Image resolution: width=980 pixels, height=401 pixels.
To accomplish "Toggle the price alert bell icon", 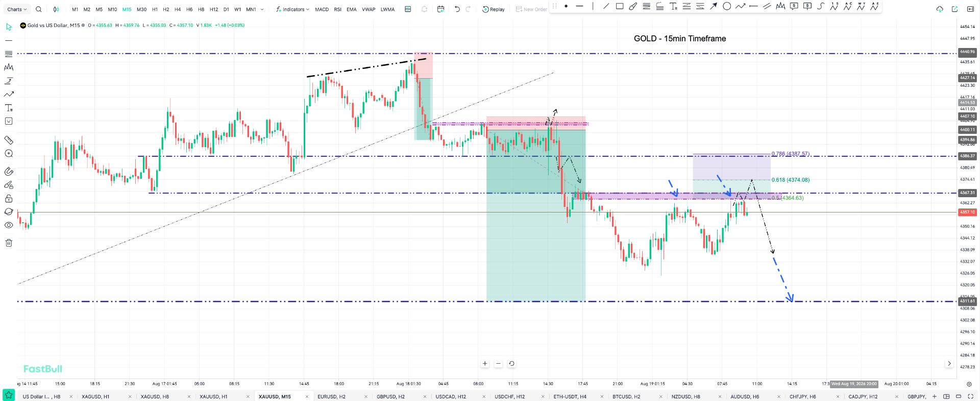I will [x=424, y=9].
